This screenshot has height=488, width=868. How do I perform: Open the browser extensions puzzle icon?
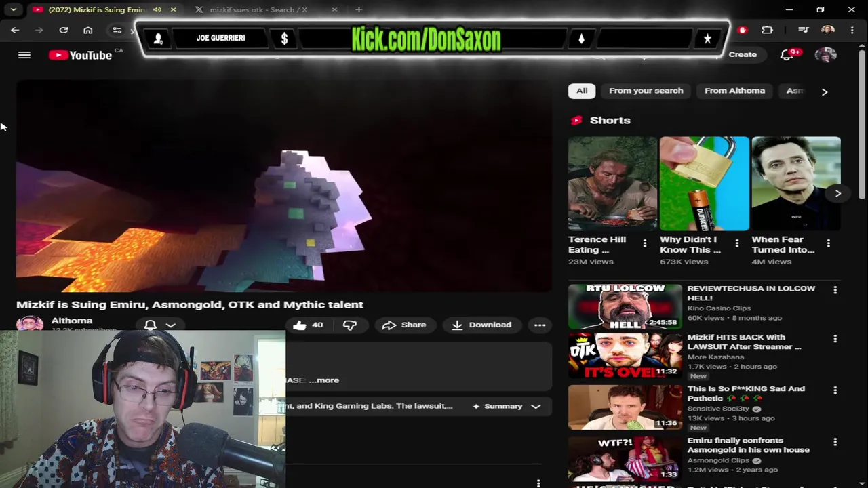click(x=767, y=30)
